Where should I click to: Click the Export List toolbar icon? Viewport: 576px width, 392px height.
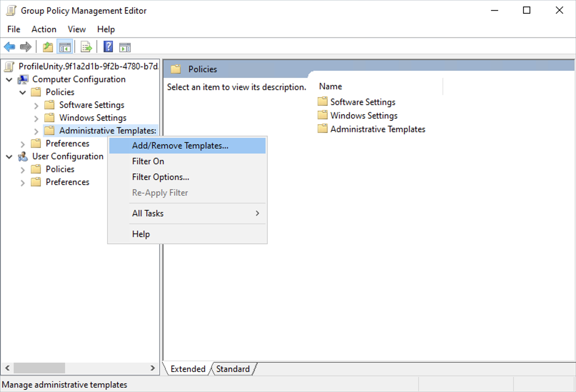(x=86, y=47)
